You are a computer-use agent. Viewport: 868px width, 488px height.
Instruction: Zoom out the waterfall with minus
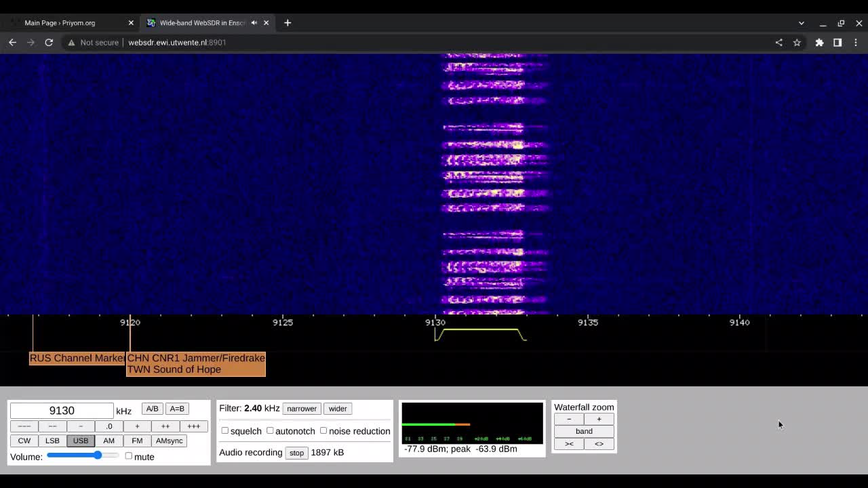click(x=569, y=419)
